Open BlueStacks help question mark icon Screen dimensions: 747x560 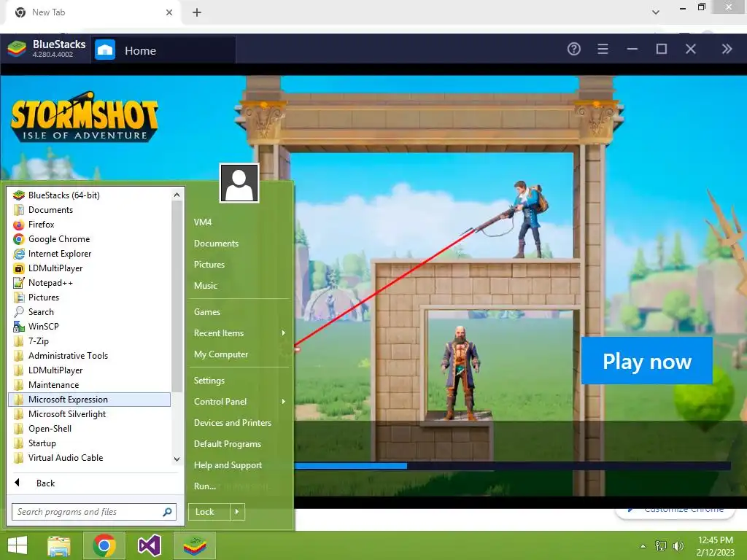pos(573,49)
